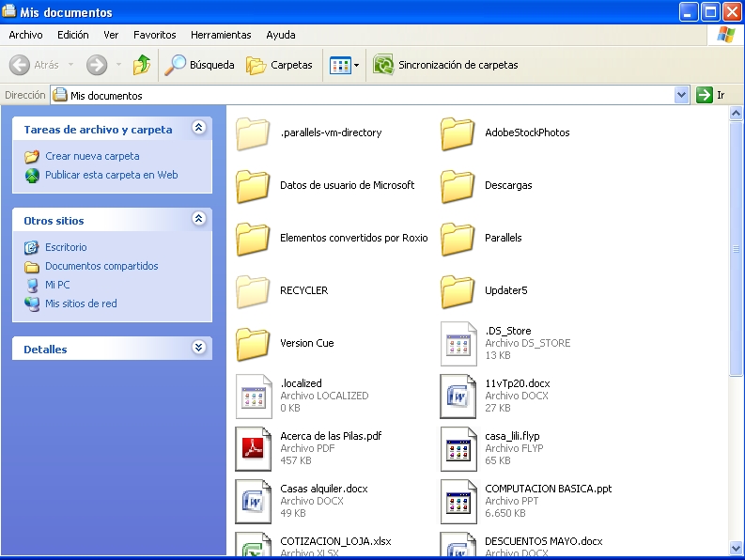Select the AdobeStockPhotos folder icon
The height and width of the screenshot is (560, 745).
pos(458,133)
